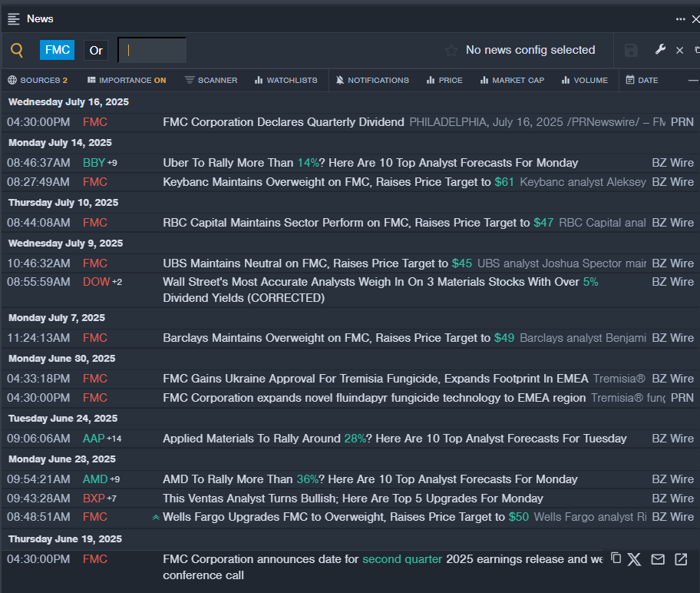Click the Monday June 23, 2025 date header
This screenshot has height=593, width=700.
tap(62, 459)
